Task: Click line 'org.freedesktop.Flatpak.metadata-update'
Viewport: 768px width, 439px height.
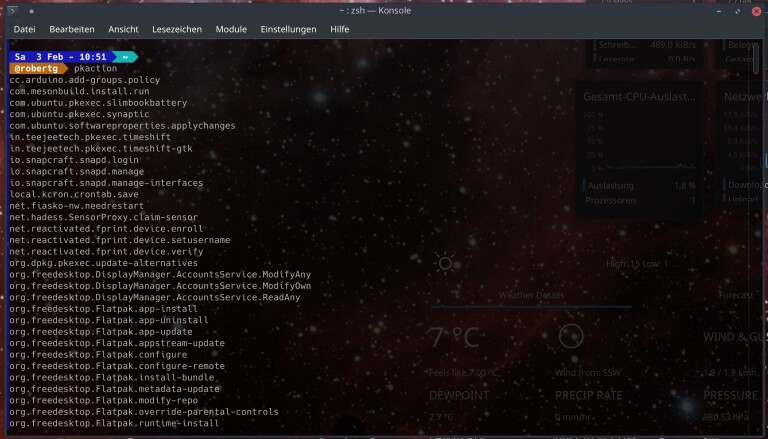Action: [x=115, y=389]
